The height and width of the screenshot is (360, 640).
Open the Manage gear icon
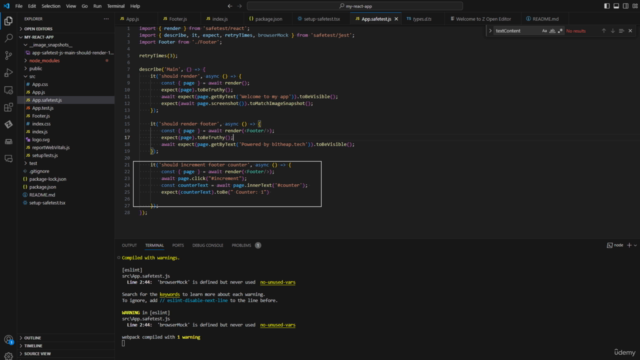point(8,356)
